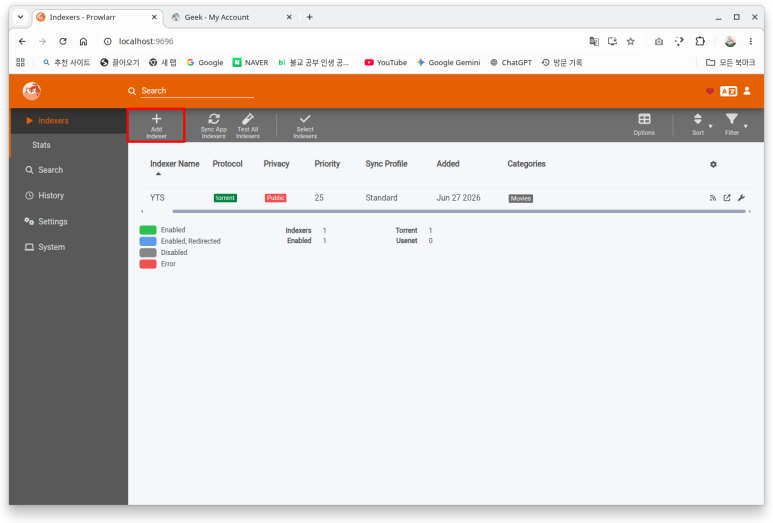Open a new browser tab
Viewport: 773px width, 523px height.
[x=310, y=17]
